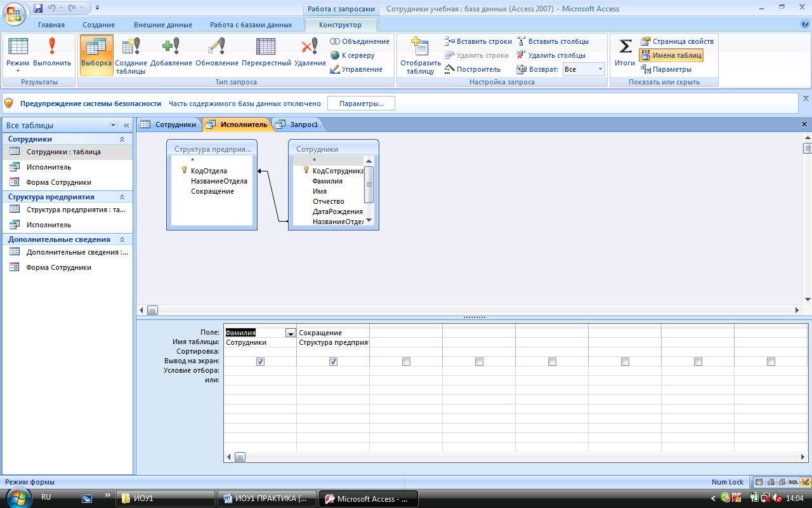
Task: Check Вывод на экран in last column
Action: 771,361
